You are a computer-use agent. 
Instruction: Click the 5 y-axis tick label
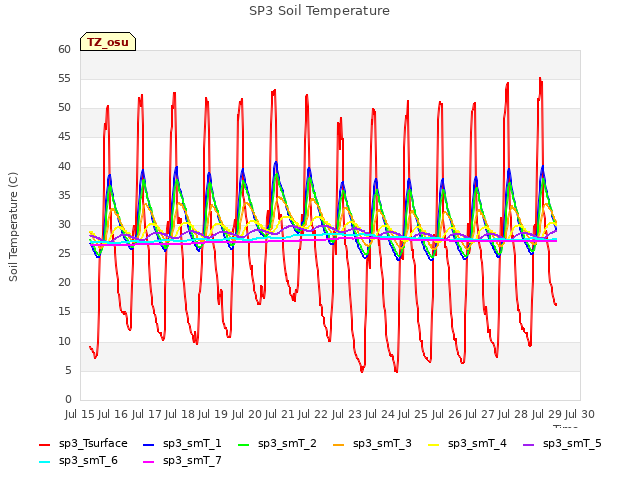[68, 371]
